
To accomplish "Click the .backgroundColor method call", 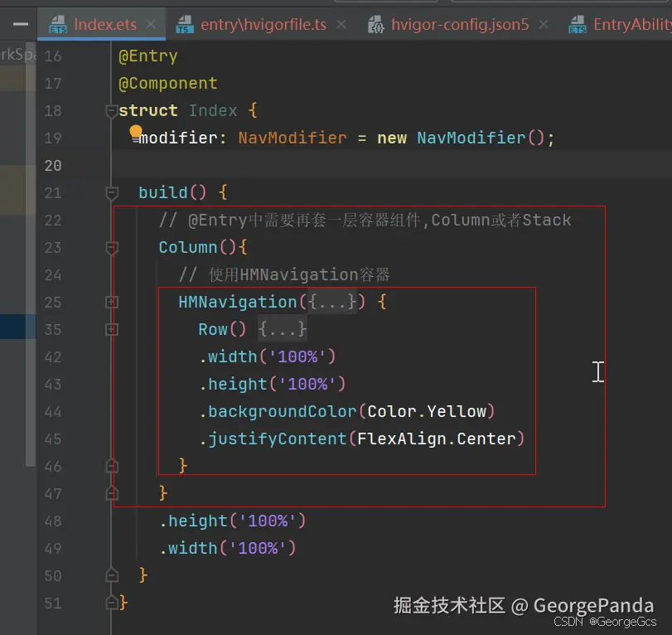I will click(278, 412).
